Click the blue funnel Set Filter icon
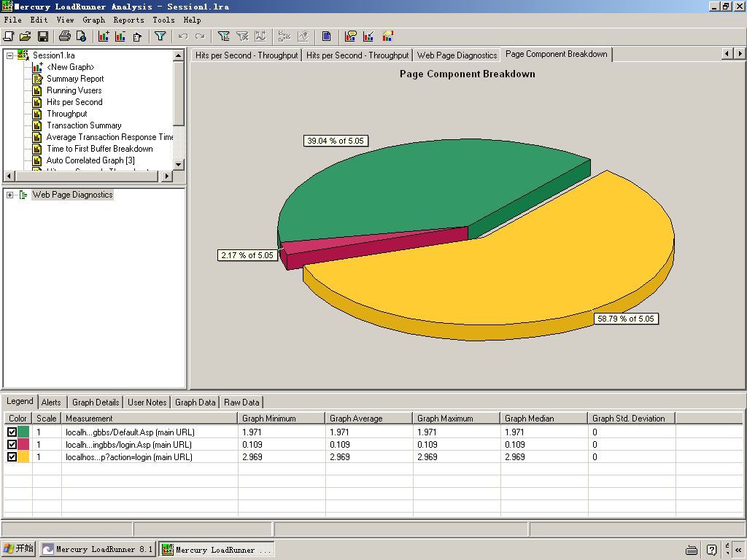This screenshot has width=747, height=560. pyautogui.click(x=160, y=36)
